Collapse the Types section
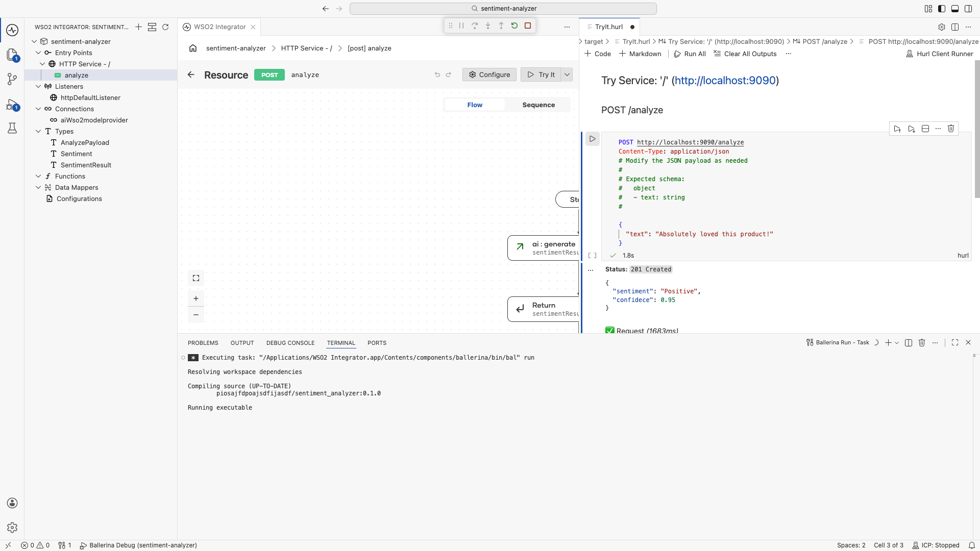This screenshot has width=980, height=551. click(x=38, y=131)
